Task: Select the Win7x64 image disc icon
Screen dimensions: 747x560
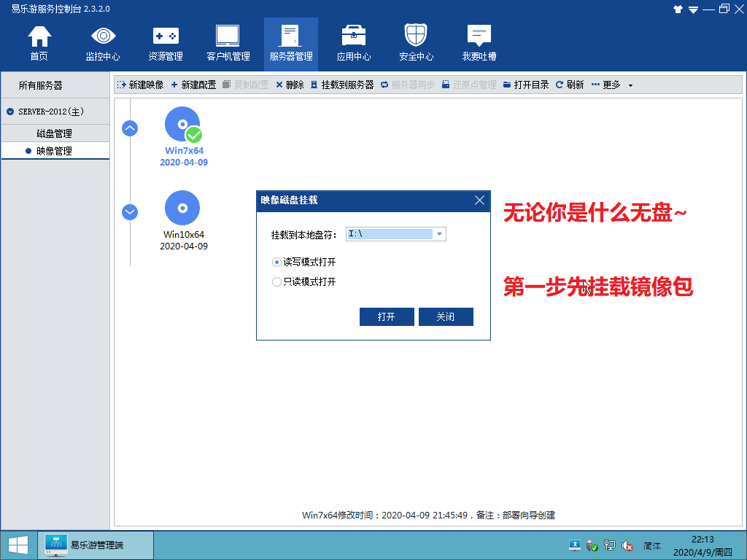Action: point(182,124)
